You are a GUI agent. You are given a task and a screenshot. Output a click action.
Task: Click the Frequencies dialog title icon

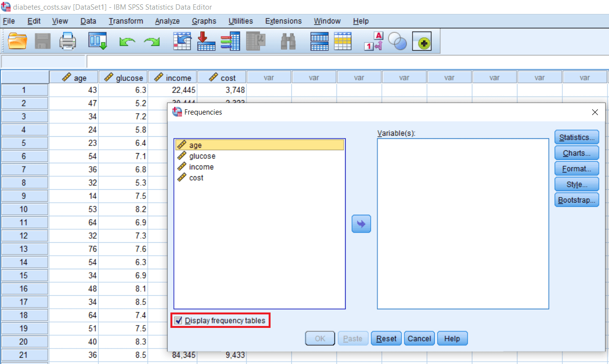177,112
